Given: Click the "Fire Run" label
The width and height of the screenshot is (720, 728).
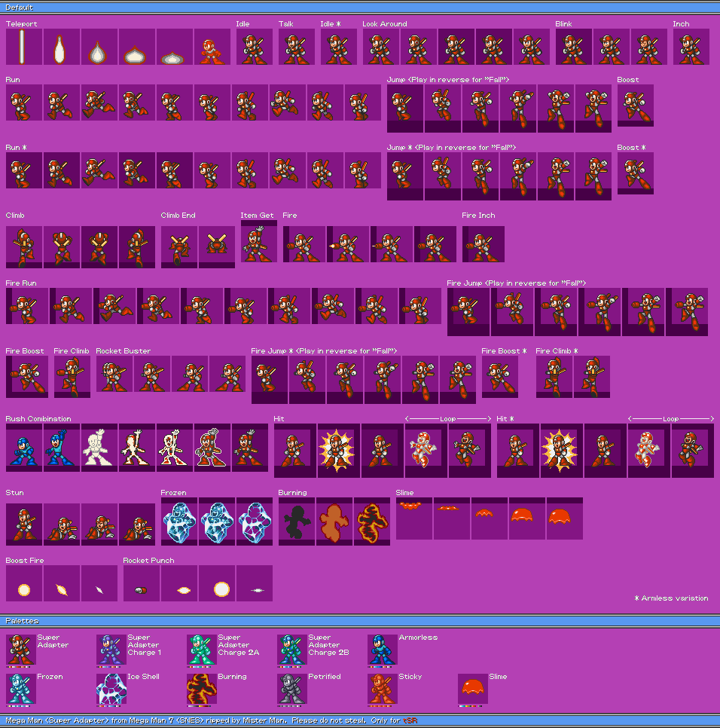Looking at the screenshot, I should coord(21,283).
